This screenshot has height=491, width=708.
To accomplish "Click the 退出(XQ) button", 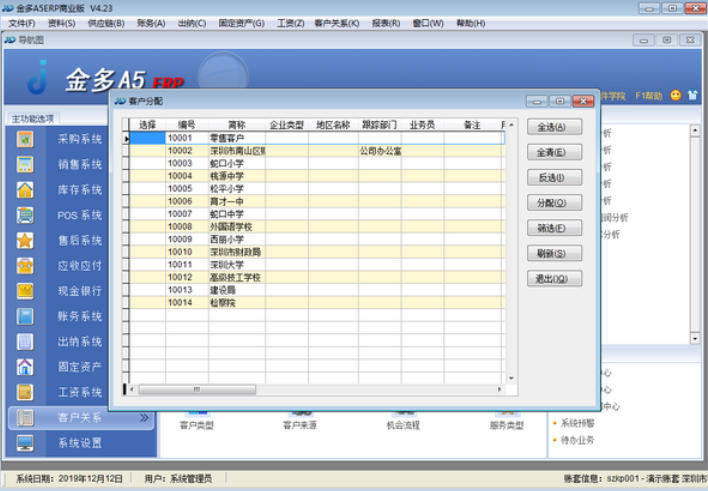I will point(554,279).
